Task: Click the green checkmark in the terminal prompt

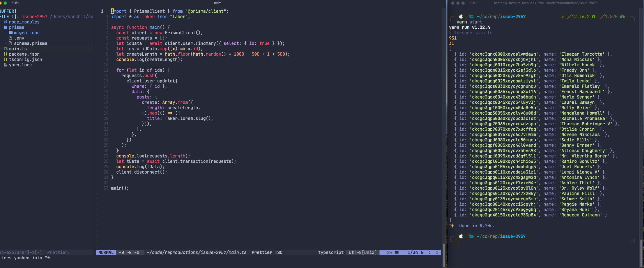Action: 562,16
